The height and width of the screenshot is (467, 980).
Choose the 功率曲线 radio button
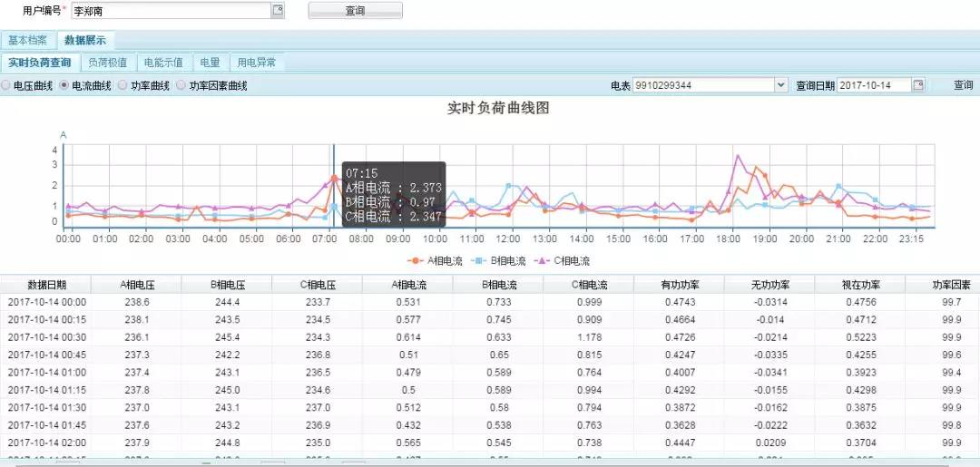click(x=123, y=85)
